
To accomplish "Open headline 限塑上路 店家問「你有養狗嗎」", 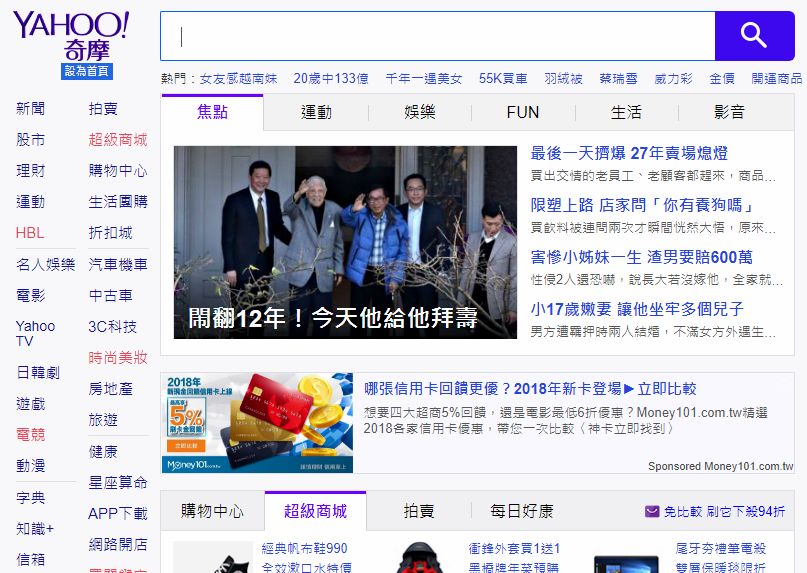I will pos(642,205).
